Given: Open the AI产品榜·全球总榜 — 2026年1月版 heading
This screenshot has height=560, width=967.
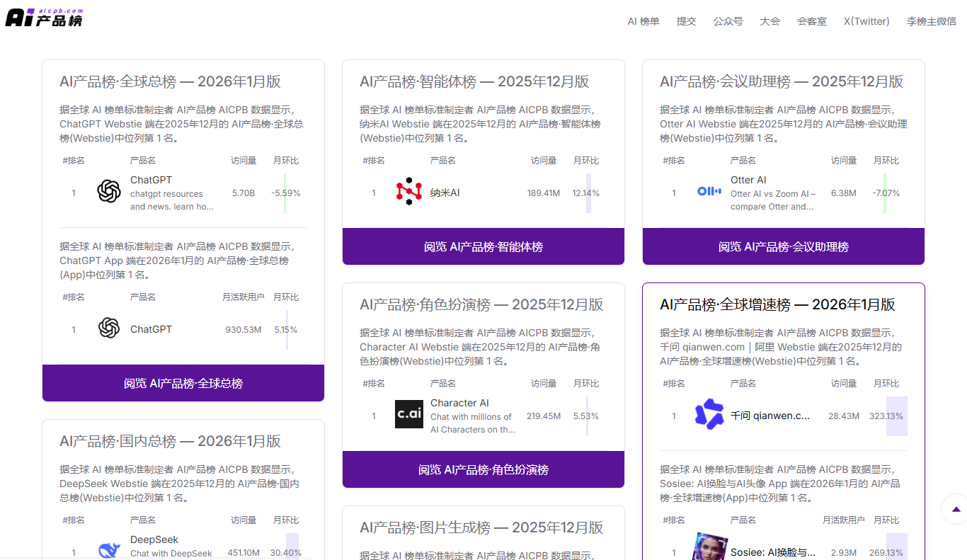Looking at the screenshot, I should (x=170, y=81).
